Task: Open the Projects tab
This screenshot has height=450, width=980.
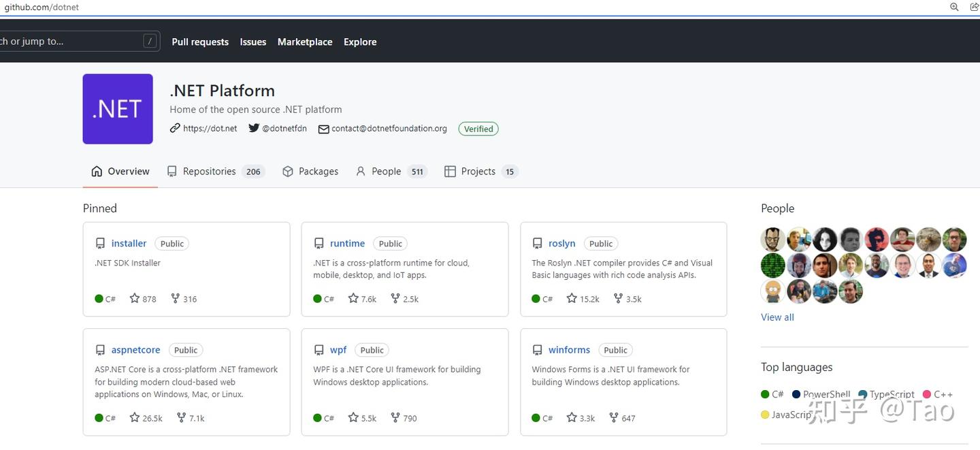Action: coord(480,172)
